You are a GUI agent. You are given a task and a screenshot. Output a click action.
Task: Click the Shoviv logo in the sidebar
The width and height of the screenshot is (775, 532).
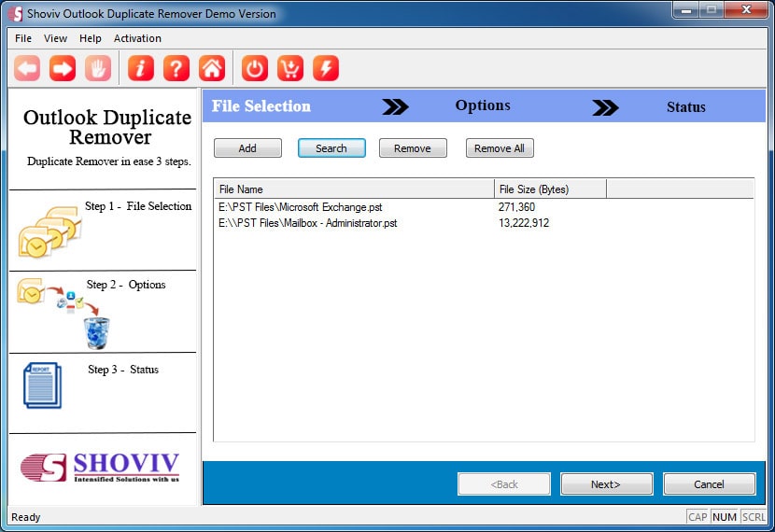click(x=100, y=468)
